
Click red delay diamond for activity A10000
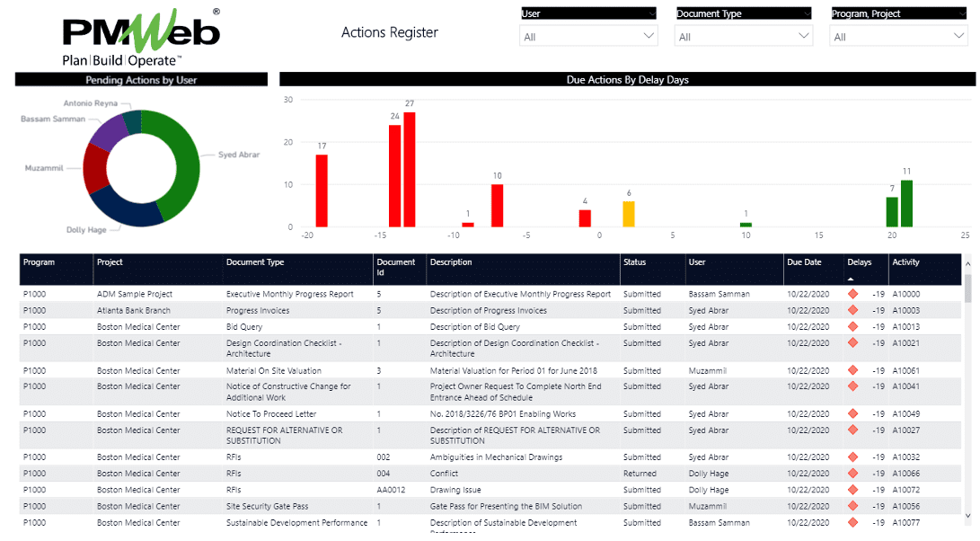[x=852, y=294]
